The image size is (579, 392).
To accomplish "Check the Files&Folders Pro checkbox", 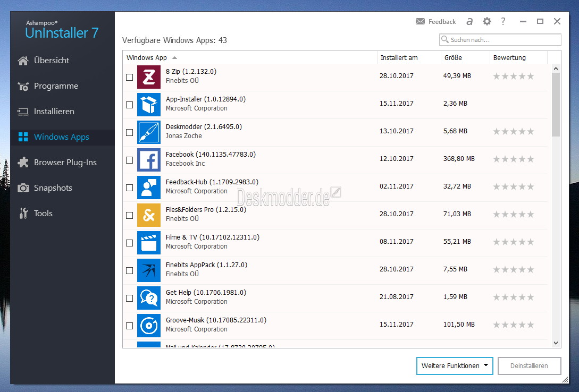I will point(130,215).
